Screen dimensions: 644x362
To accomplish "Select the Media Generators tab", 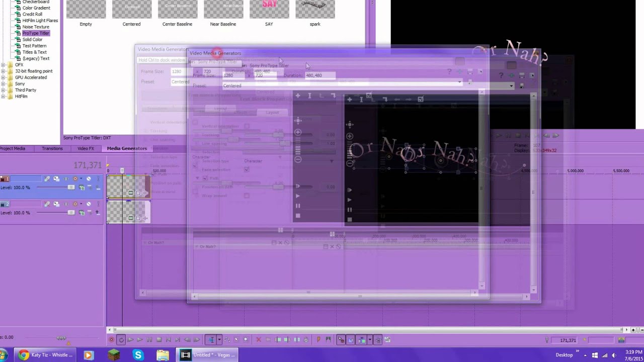I will [127, 149].
